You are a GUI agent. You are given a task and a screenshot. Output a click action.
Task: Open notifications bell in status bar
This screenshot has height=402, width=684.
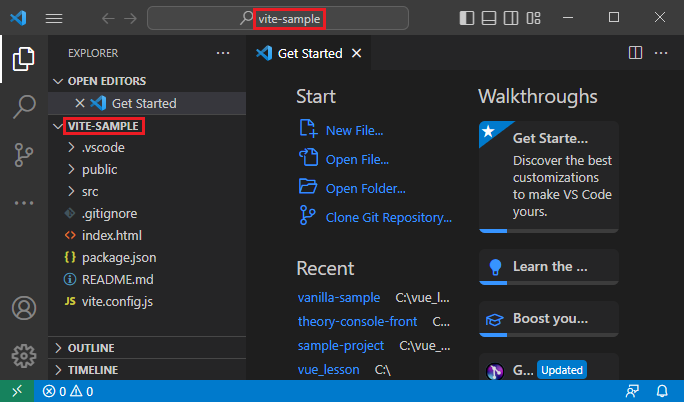(662, 391)
